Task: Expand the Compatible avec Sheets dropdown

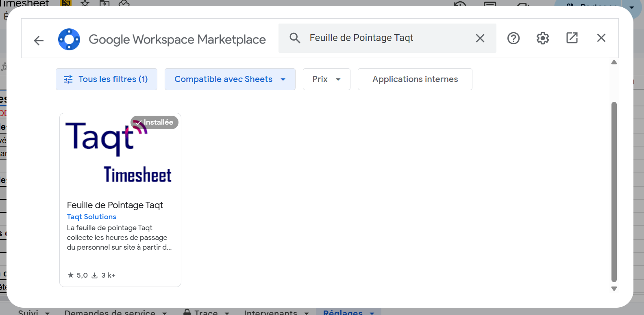Action: pyautogui.click(x=230, y=79)
